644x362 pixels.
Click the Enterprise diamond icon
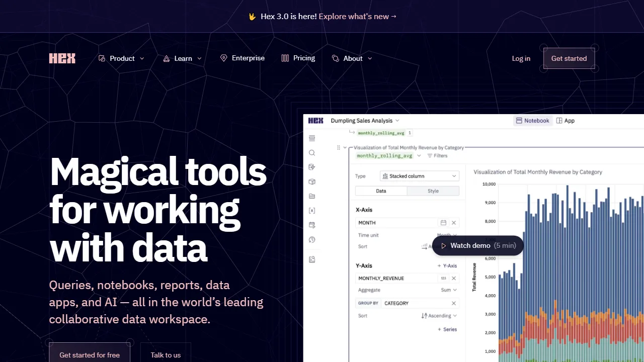224,58
